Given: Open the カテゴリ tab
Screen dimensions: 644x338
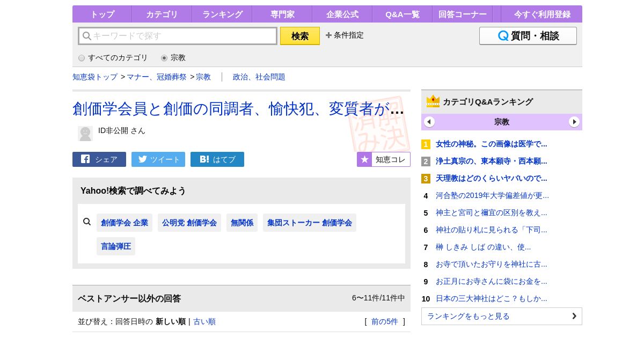Looking at the screenshot, I should coord(162,14).
